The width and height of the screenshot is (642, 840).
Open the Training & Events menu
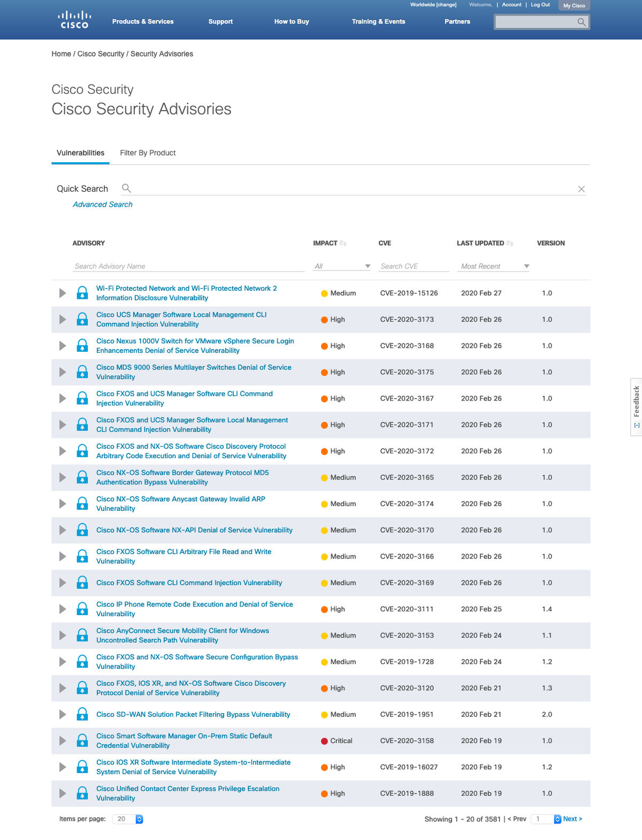click(378, 21)
